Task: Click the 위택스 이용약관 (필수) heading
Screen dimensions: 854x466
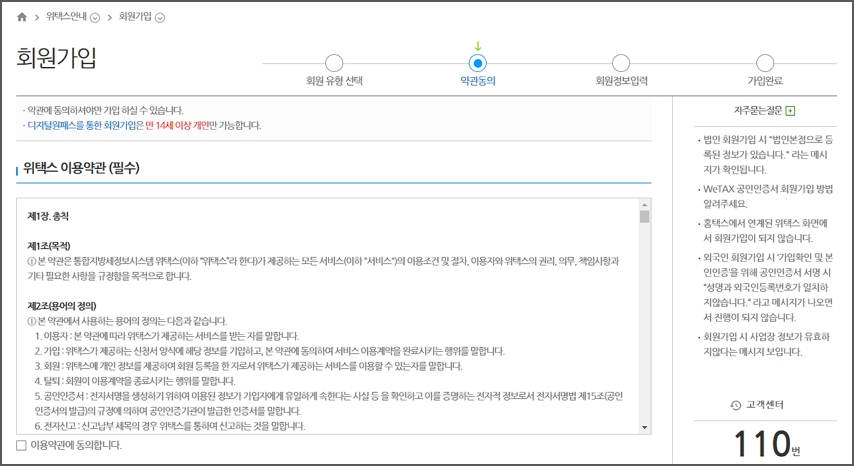Action: [81, 168]
